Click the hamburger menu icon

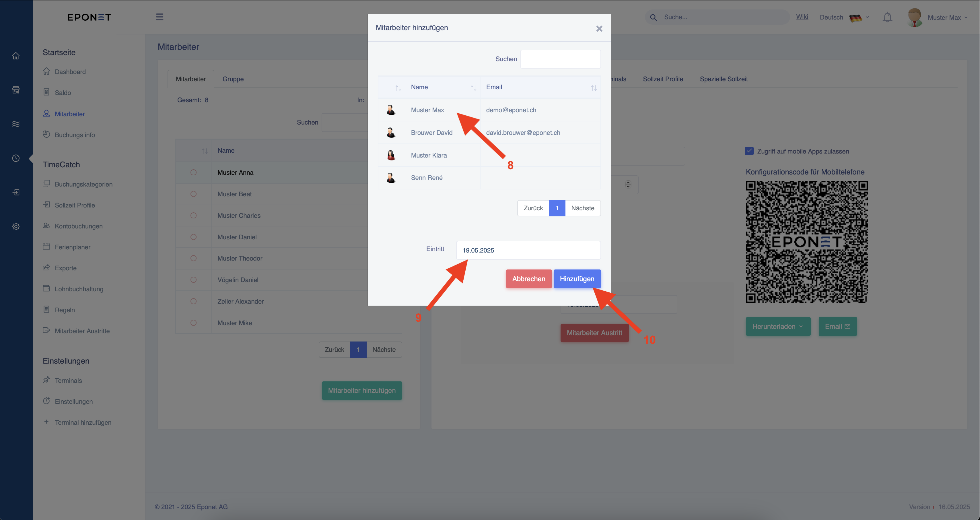(160, 17)
